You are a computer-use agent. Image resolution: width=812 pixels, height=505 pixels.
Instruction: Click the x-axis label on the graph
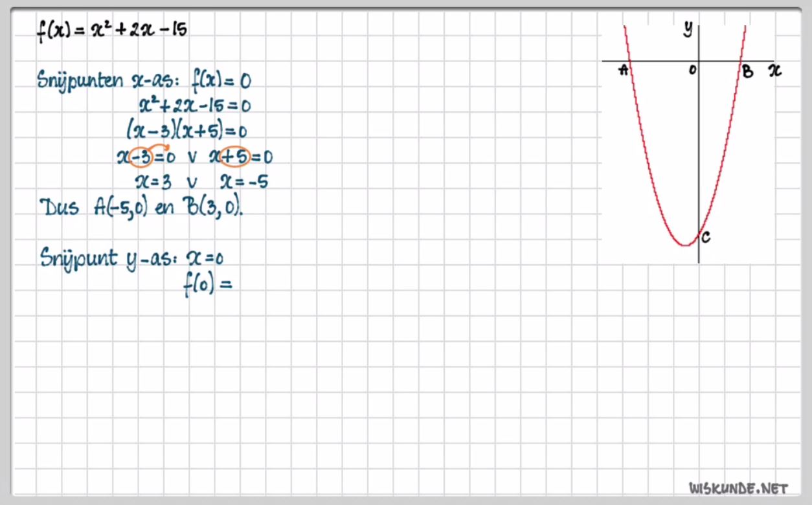(774, 71)
